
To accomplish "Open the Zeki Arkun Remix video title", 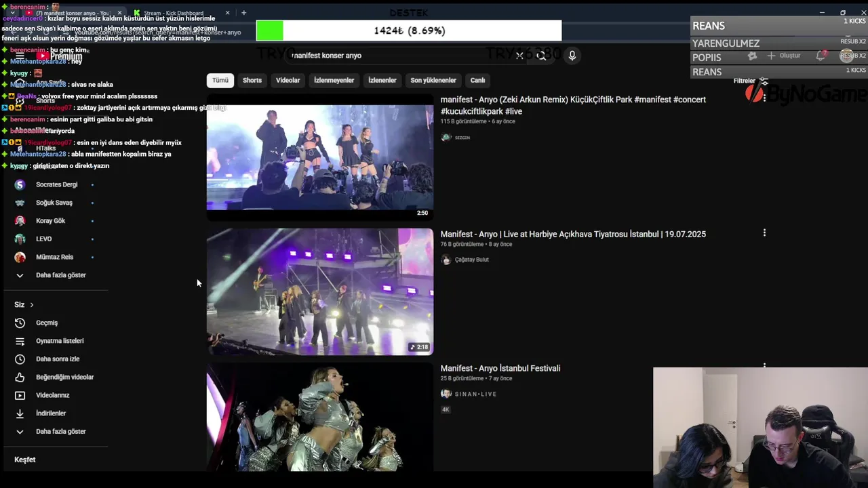I will pyautogui.click(x=573, y=105).
